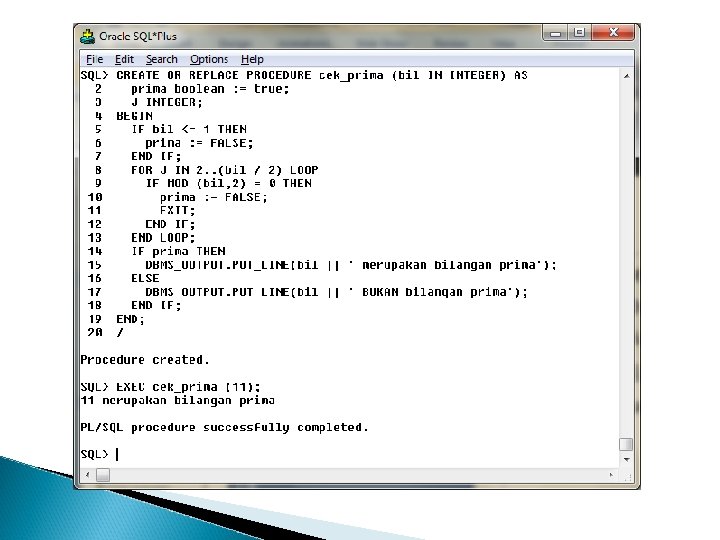This screenshot has height=540, width=720.
Task: Click 'IF MOD (bil,2) = 0 THEN' line
Action: (x=229, y=183)
